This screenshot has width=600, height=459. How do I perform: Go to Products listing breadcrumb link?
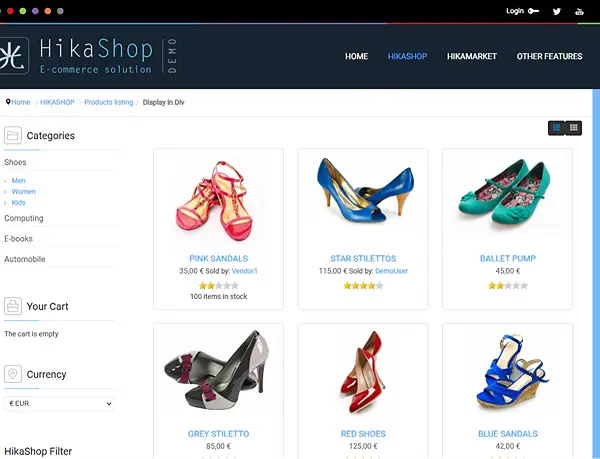[109, 102]
